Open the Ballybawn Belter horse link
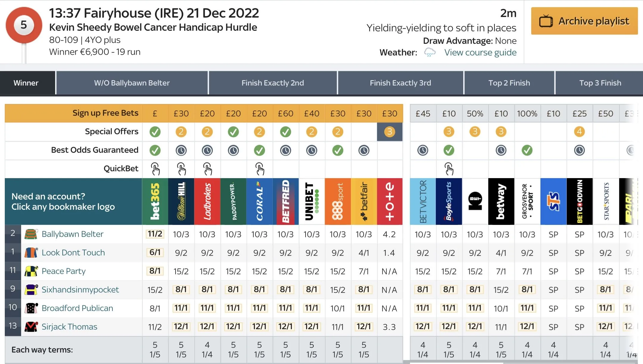This screenshot has height=364, width=643. (x=72, y=234)
